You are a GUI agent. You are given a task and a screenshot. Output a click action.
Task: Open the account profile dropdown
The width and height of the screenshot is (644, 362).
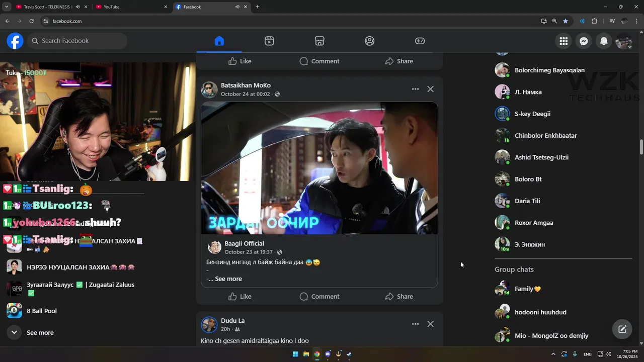[624, 41]
